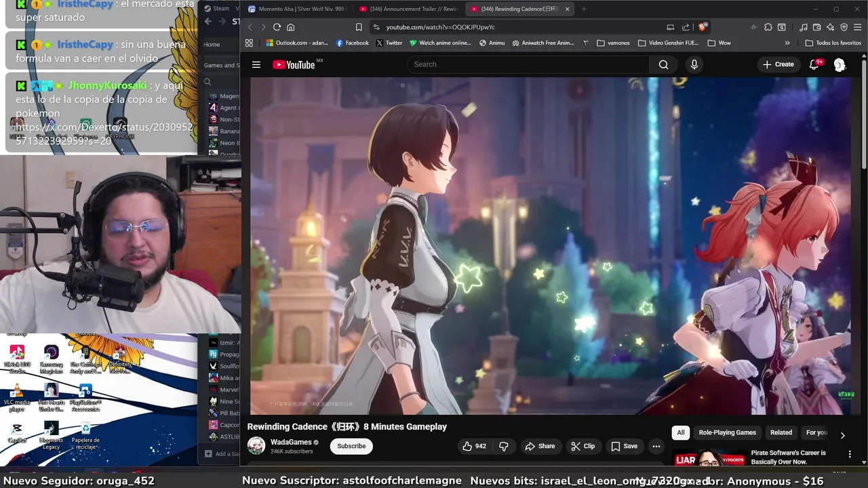Select the Related filter chip
This screenshot has height=488, width=868.
[781, 432]
